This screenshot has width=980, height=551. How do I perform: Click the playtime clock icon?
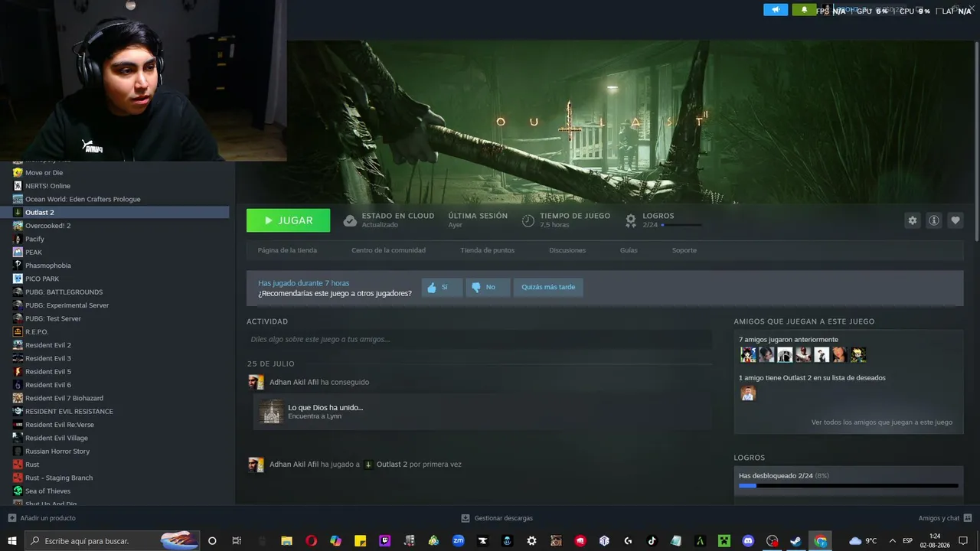(x=528, y=220)
